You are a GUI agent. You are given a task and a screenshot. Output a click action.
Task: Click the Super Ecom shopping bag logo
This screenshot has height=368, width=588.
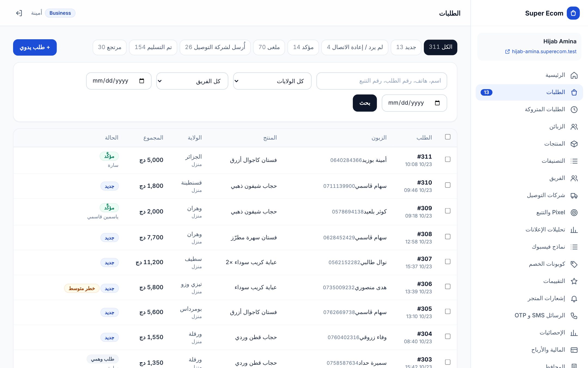(573, 13)
